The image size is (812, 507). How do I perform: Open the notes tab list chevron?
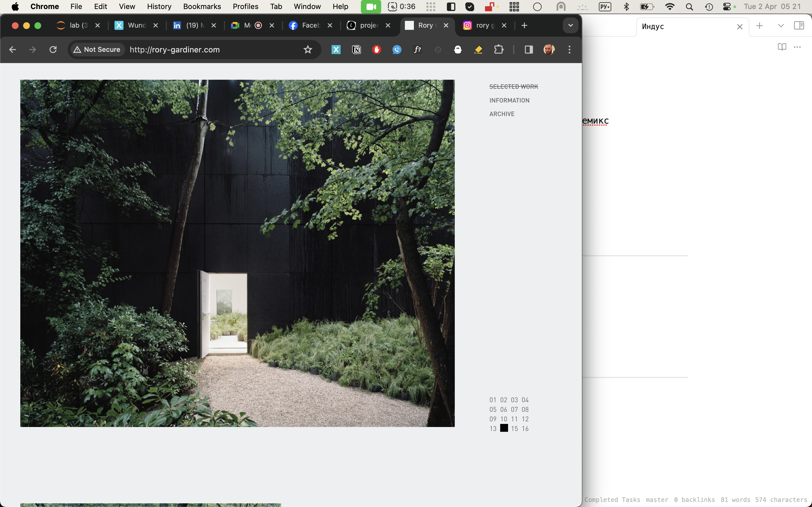pos(781,25)
